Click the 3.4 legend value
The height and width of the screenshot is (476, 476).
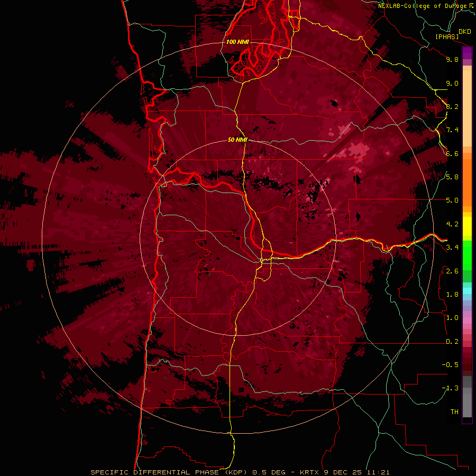pyautogui.click(x=452, y=248)
